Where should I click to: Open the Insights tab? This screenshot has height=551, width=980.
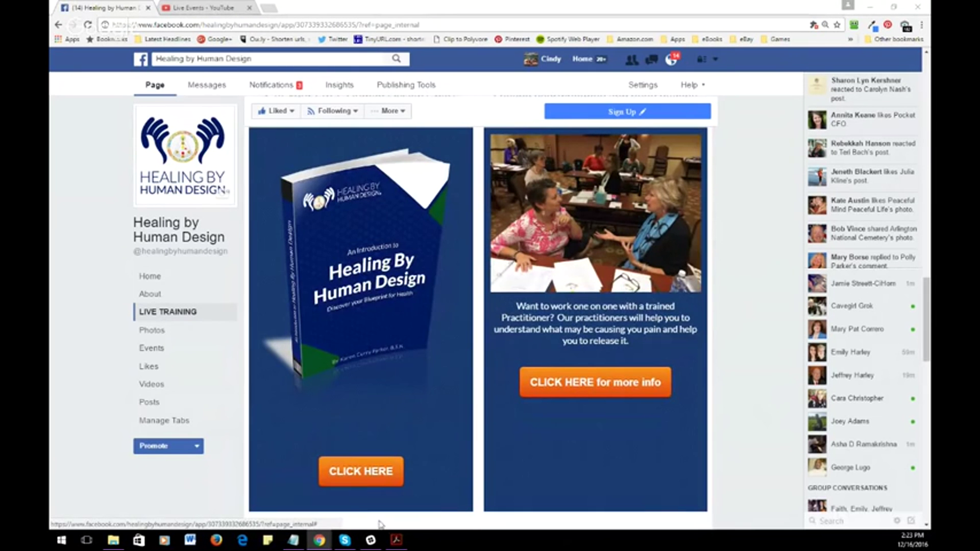point(339,85)
